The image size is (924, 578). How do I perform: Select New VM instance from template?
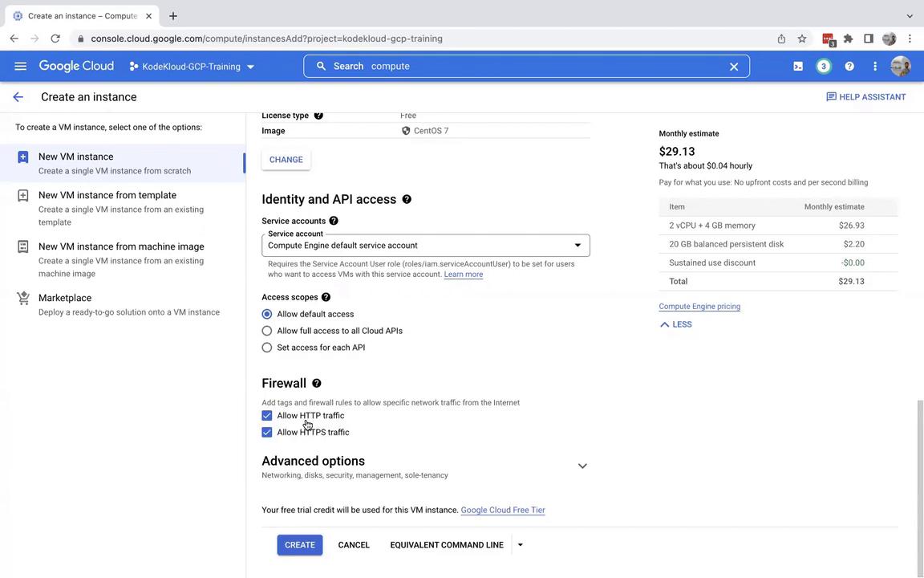(x=123, y=208)
